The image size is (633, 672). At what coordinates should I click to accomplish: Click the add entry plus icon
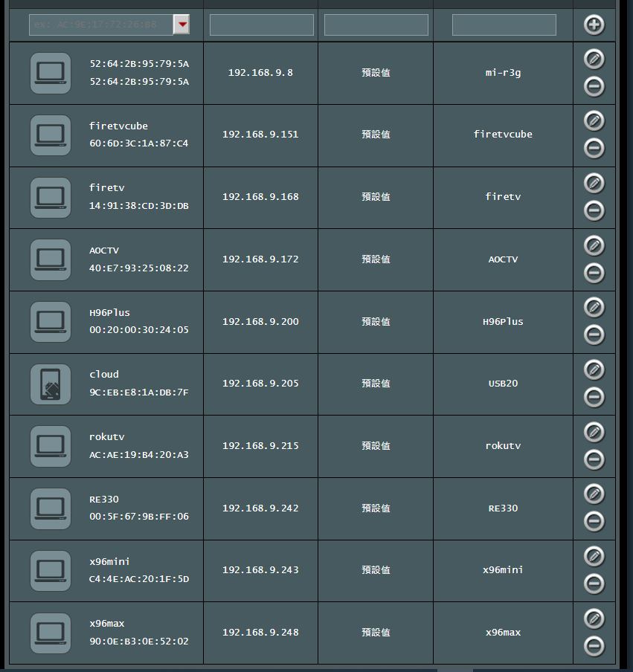pyautogui.click(x=594, y=25)
